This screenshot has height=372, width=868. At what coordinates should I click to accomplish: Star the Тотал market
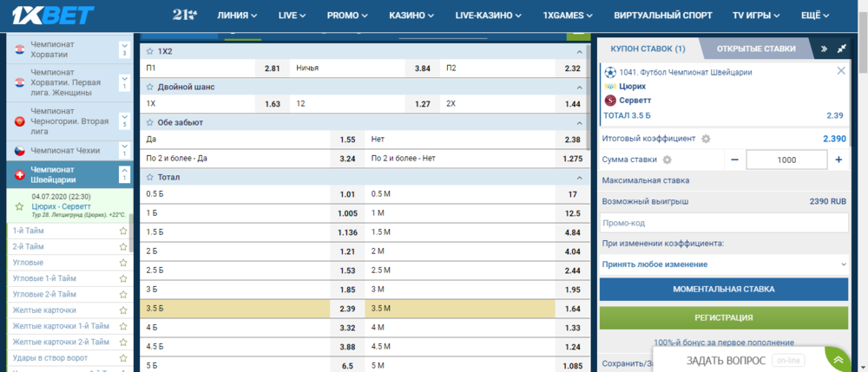click(x=149, y=178)
